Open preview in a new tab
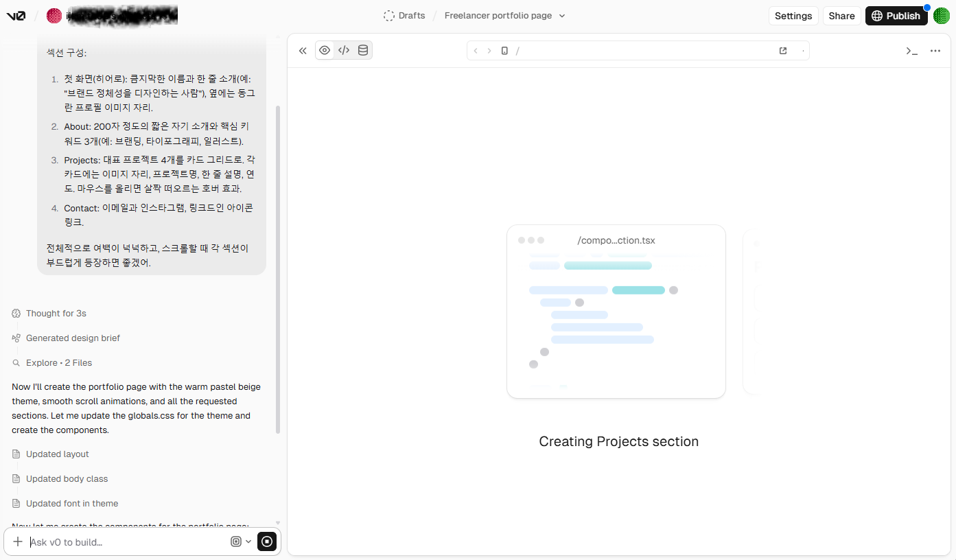This screenshot has width=956, height=560. [x=783, y=51]
